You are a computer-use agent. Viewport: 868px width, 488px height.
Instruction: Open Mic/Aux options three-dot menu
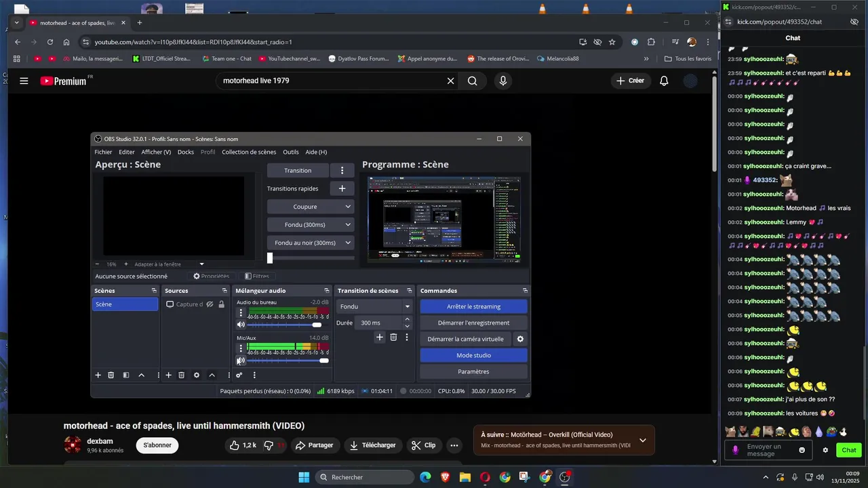(x=241, y=348)
